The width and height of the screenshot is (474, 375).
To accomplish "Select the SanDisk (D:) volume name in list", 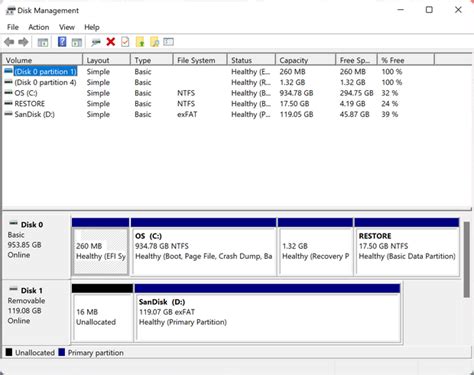I will click(35, 114).
